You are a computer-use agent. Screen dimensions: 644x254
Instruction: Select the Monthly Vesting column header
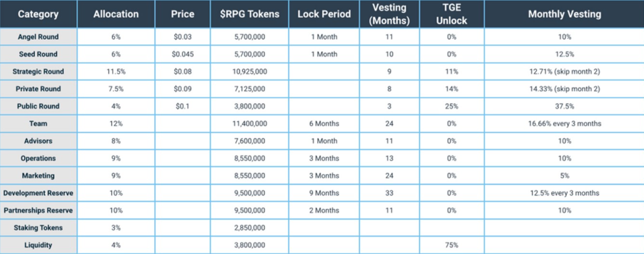point(564,14)
